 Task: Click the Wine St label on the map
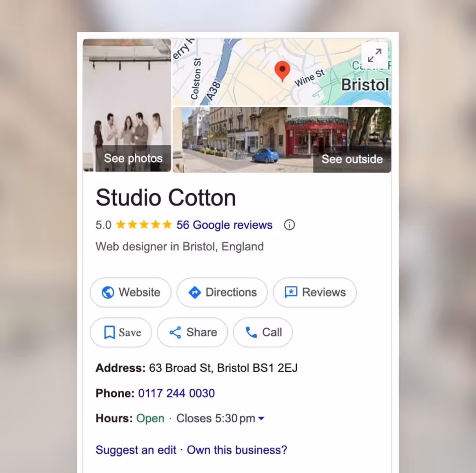click(x=309, y=78)
